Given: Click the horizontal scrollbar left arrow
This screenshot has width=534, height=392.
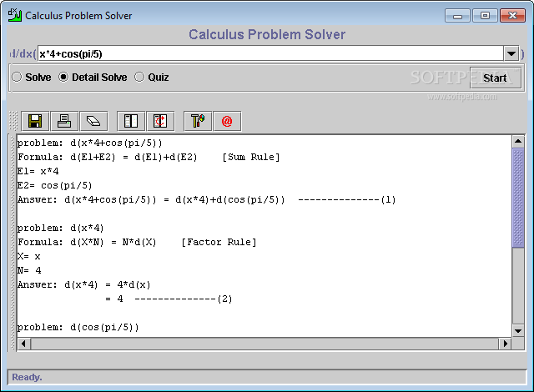Looking at the screenshot, I should coord(23,344).
